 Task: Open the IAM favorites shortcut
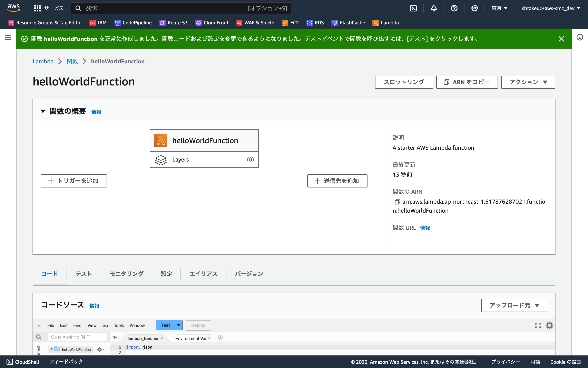pyautogui.click(x=98, y=23)
